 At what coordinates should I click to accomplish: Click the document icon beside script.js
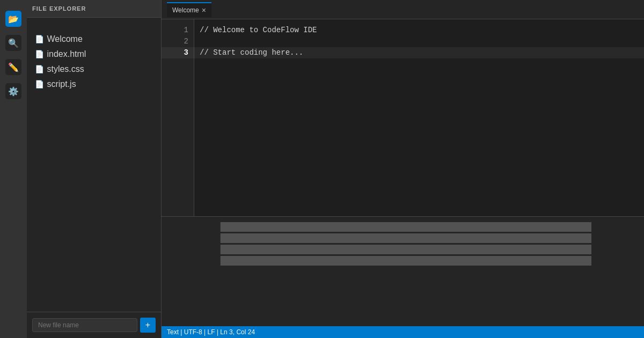40,84
